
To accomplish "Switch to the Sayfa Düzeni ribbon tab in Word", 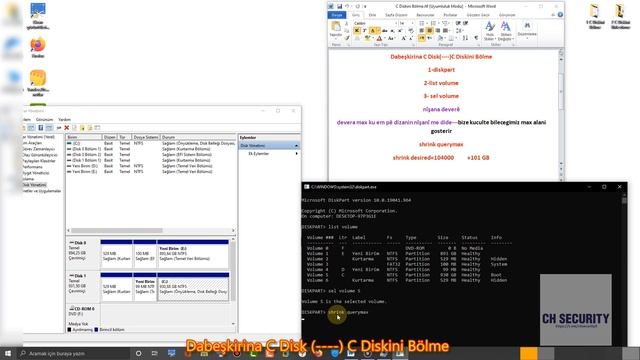I will (396, 15).
